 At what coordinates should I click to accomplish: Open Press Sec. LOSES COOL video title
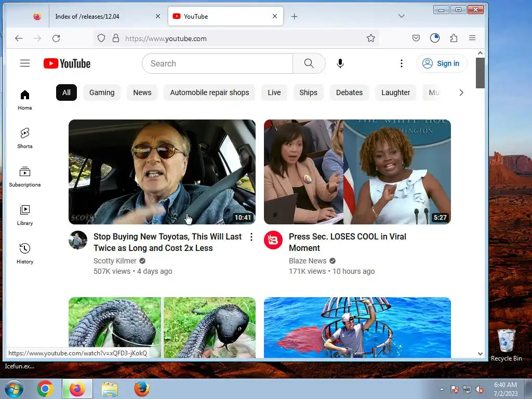[x=348, y=242]
